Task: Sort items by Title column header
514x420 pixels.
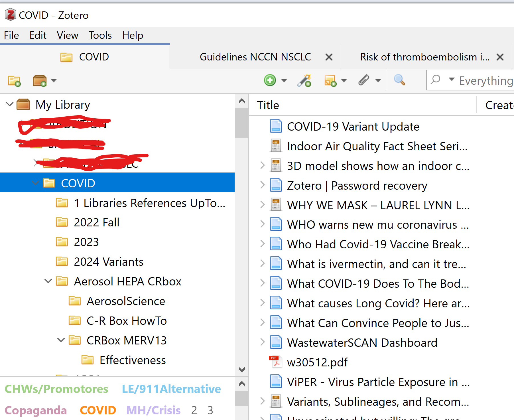Action: pos(363,105)
